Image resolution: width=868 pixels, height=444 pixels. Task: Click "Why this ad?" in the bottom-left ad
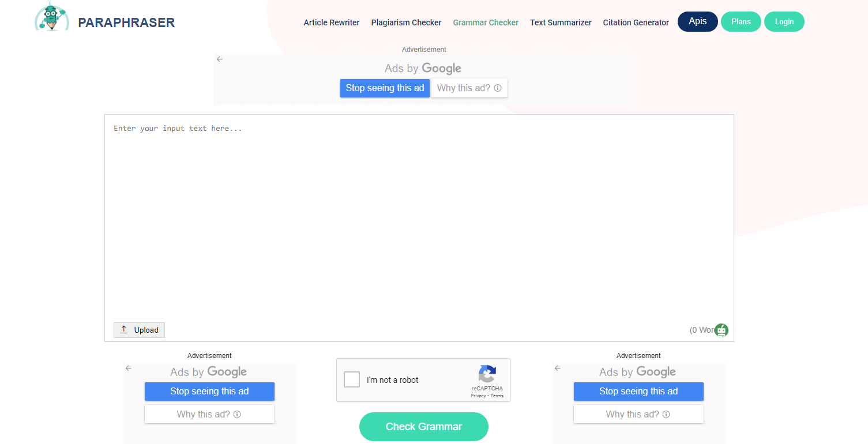(x=209, y=414)
